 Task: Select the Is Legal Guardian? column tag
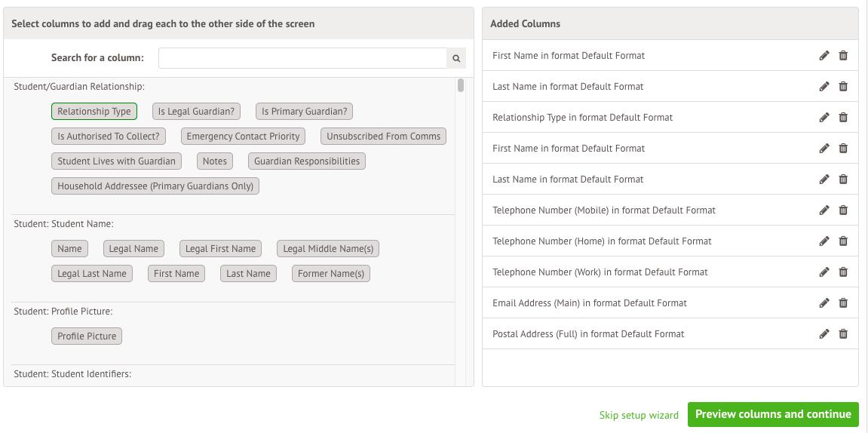pyautogui.click(x=196, y=112)
